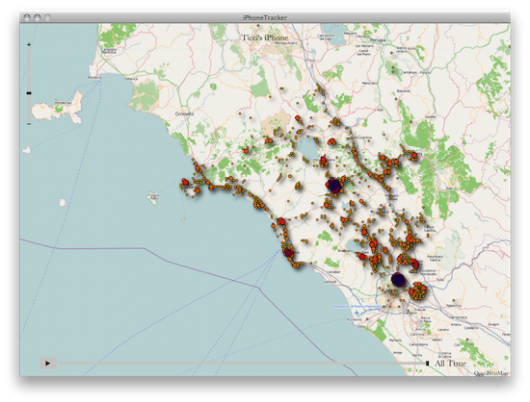Click Elba island on the map
The image size is (530, 402).
(x=57, y=107)
